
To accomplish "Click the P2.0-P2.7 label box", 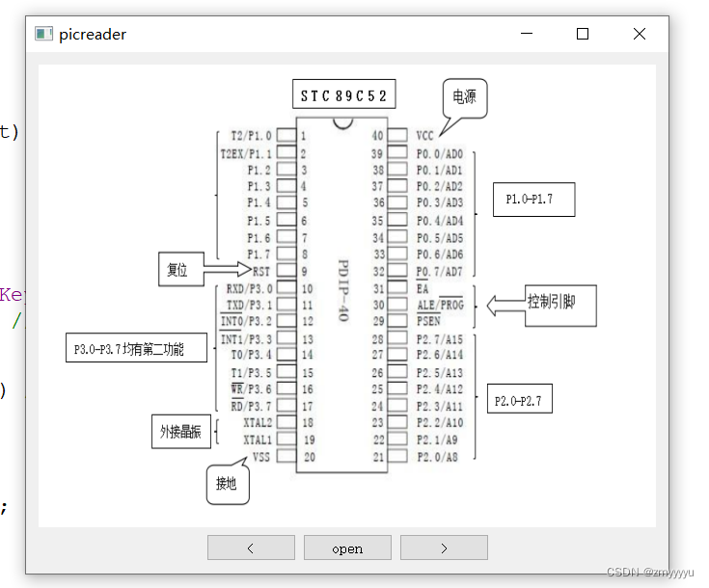I will coord(520,399).
